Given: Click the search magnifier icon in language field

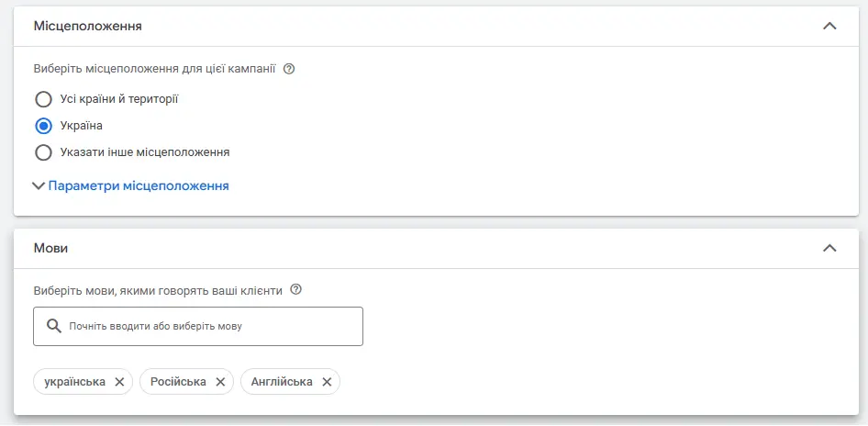Looking at the screenshot, I should 53,326.
